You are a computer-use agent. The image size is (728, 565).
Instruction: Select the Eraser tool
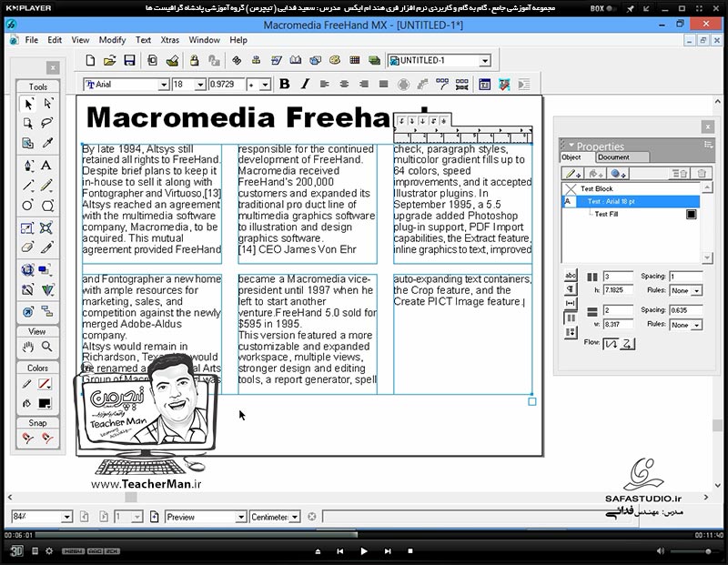tap(28, 247)
